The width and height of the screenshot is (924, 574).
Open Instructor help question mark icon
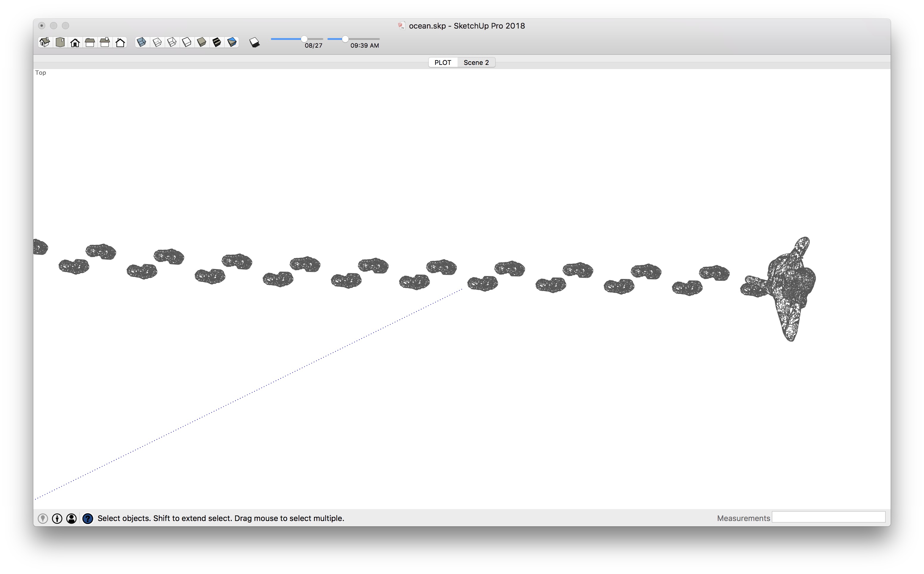(88, 519)
